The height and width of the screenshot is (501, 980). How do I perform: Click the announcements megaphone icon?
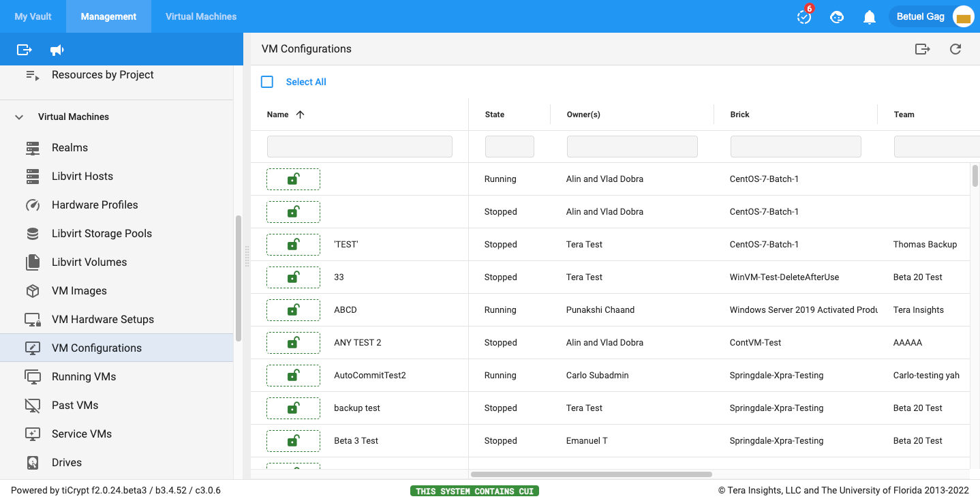pyautogui.click(x=57, y=50)
